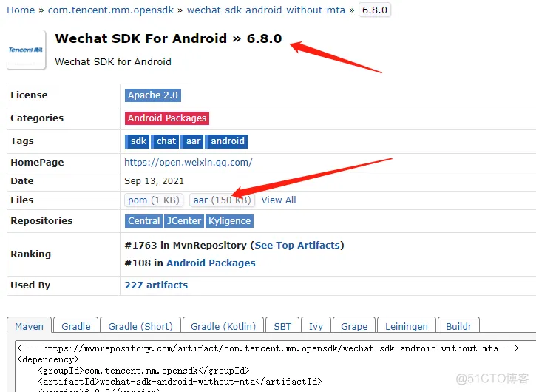Switch to the Leiningen tab
Viewport: 536px width, 392px height.
tap(407, 326)
